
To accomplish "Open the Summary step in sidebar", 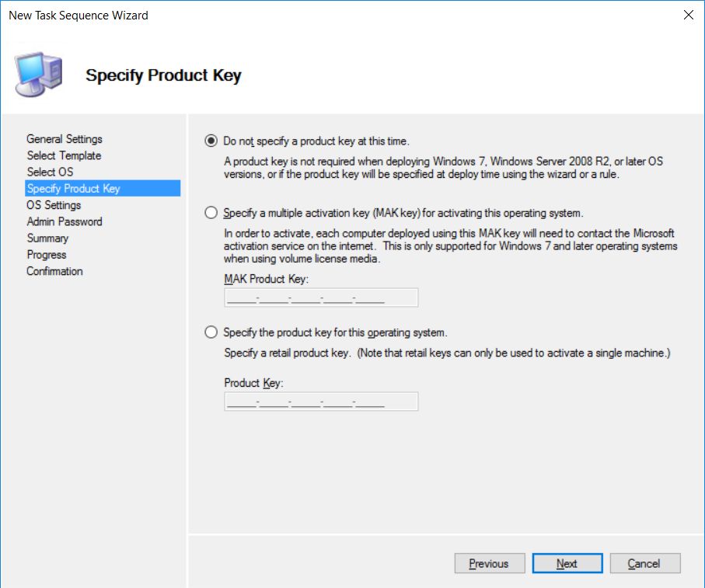I will pos(47,238).
